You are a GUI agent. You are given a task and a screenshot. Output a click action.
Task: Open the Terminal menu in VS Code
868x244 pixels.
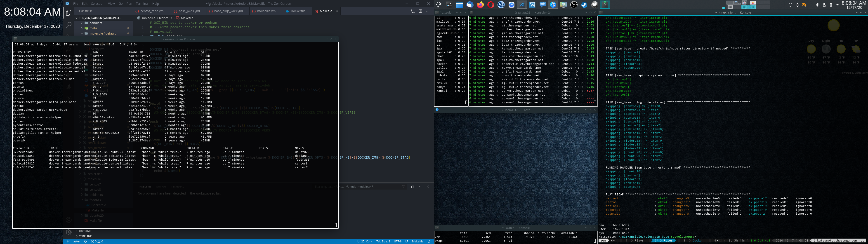142,4
